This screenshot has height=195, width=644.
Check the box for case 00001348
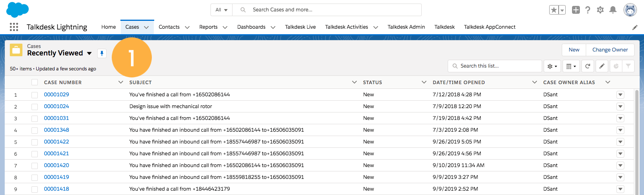(x=35, y=130)
